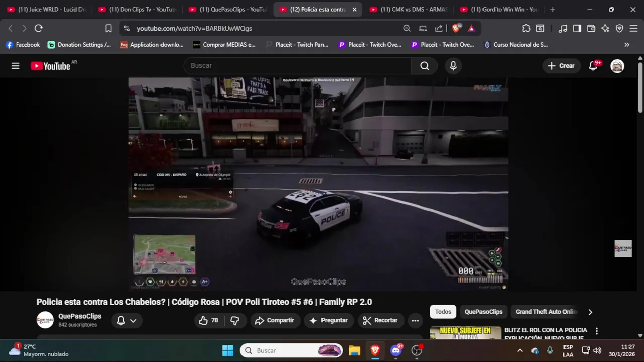Open File Explorer in taskbar
This screenshot has width=644, height=362.
click(354, 350)
